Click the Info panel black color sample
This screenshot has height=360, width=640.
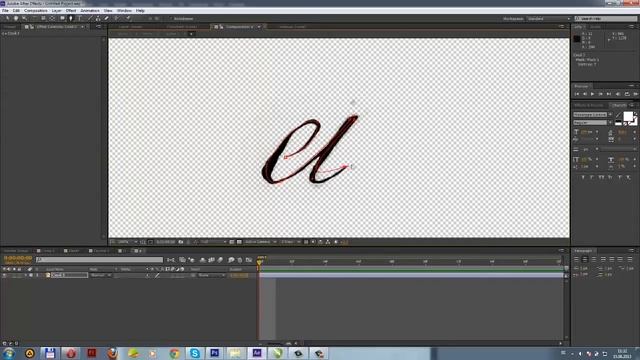(x=577, y=39)
